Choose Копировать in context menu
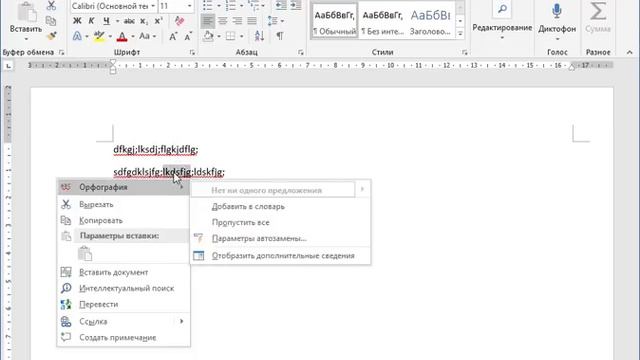 coord(123,220)
